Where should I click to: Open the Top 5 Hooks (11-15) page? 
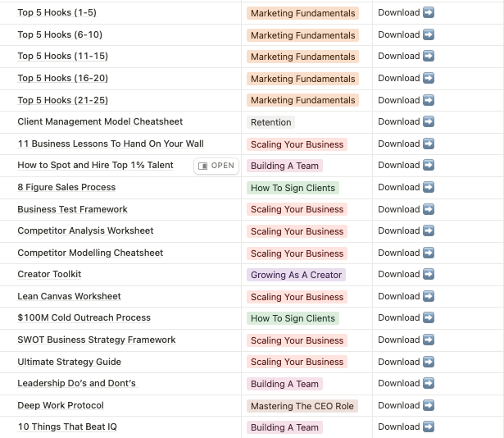62,56
